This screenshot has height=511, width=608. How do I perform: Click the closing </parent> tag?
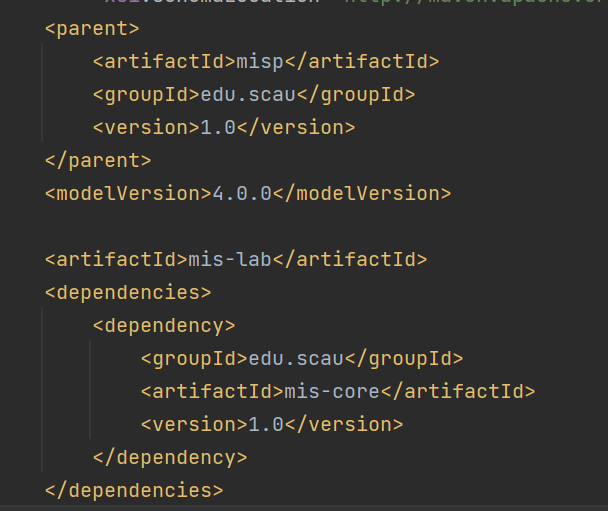(98, 161)
